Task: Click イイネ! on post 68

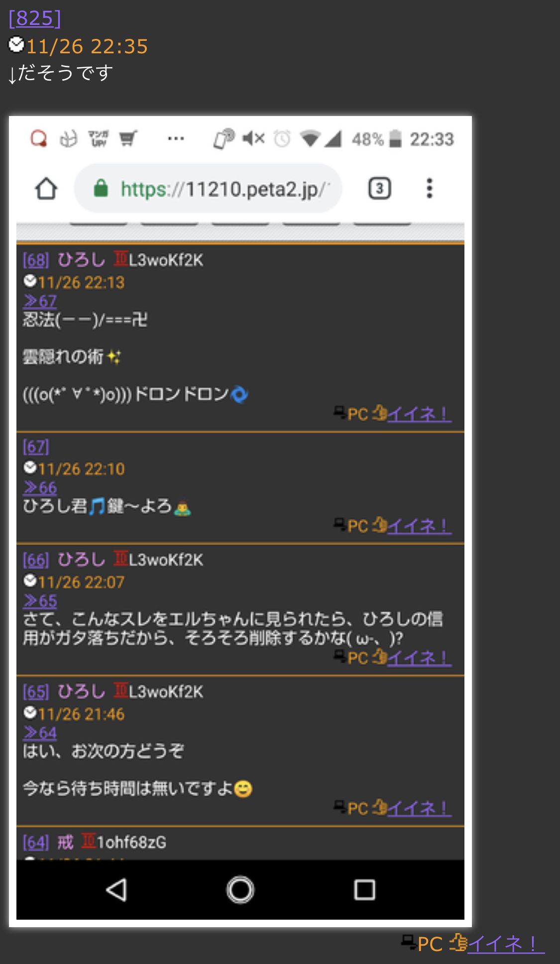Action: click(419, 414)
